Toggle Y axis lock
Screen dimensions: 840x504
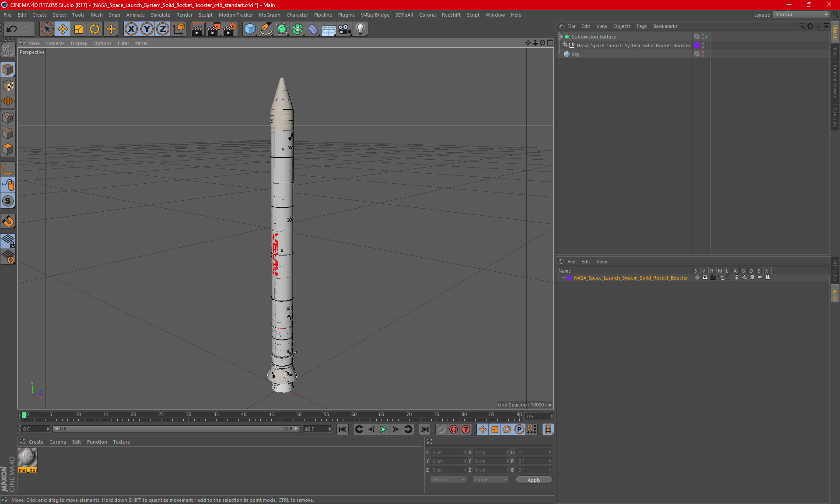click(147, 29)
